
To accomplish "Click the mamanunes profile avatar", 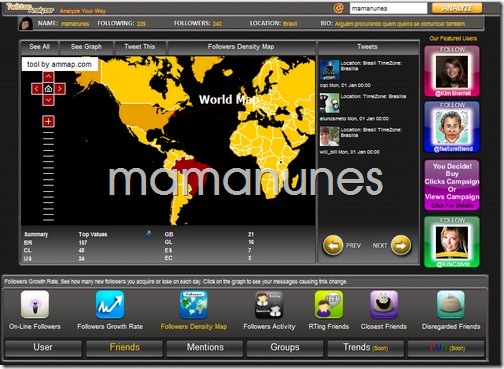I will (26, 24).
